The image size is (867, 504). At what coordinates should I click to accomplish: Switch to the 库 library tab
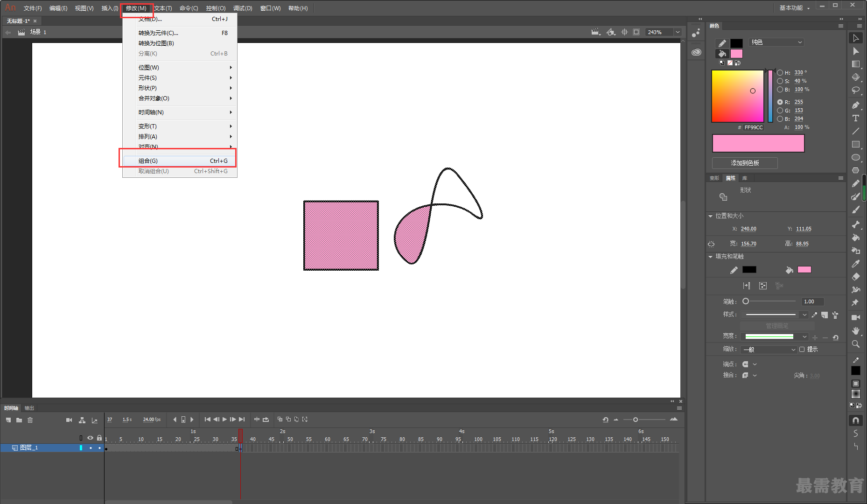[x=745, y=178]
